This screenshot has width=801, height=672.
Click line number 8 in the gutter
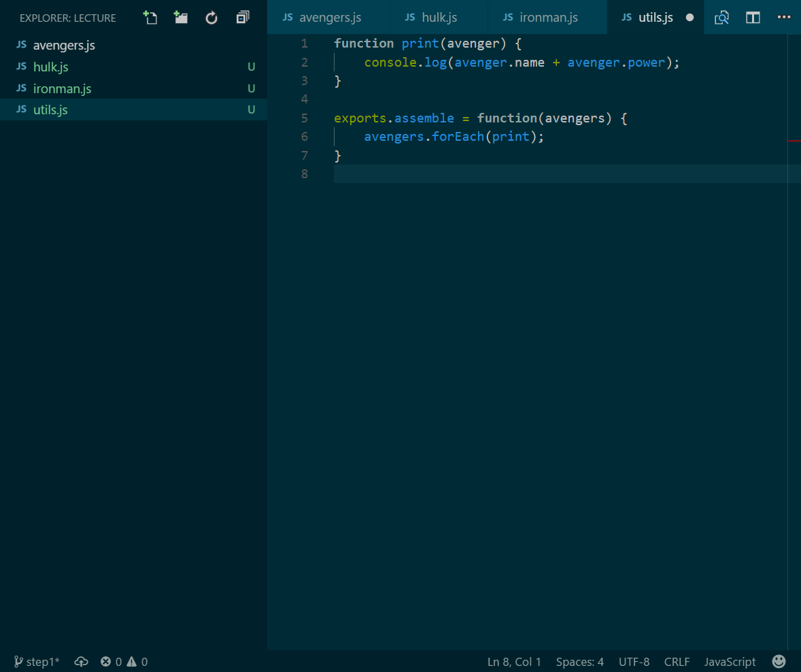click(x=305, y=173)
